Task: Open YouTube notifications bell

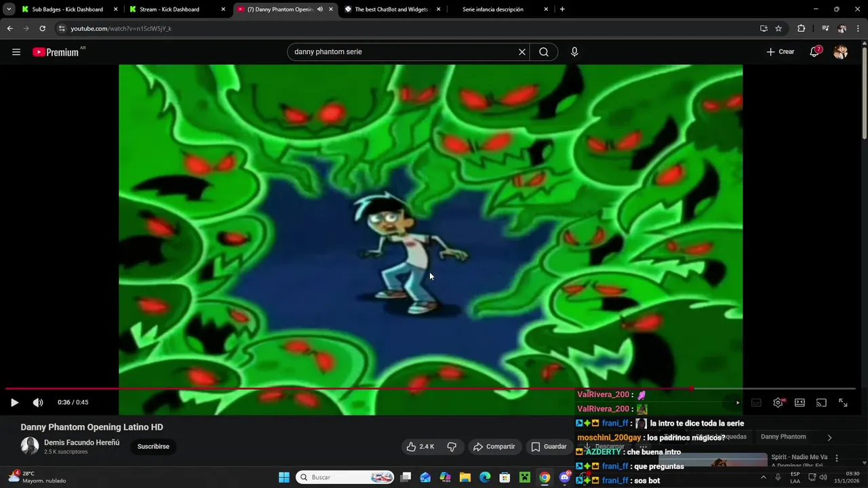Action: click(814, 52)
